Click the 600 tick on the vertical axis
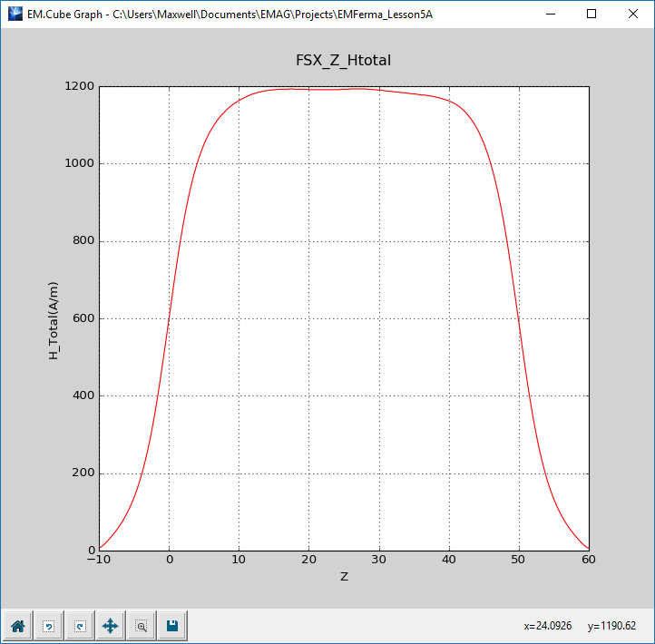 [83, 318]
